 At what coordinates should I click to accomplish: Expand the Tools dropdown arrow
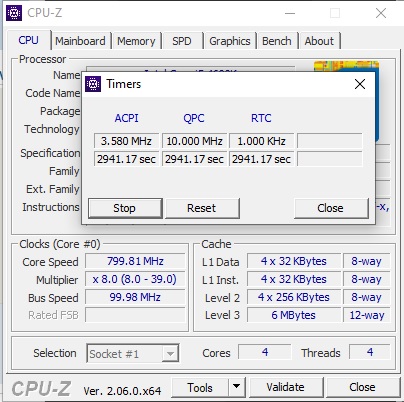237,387
